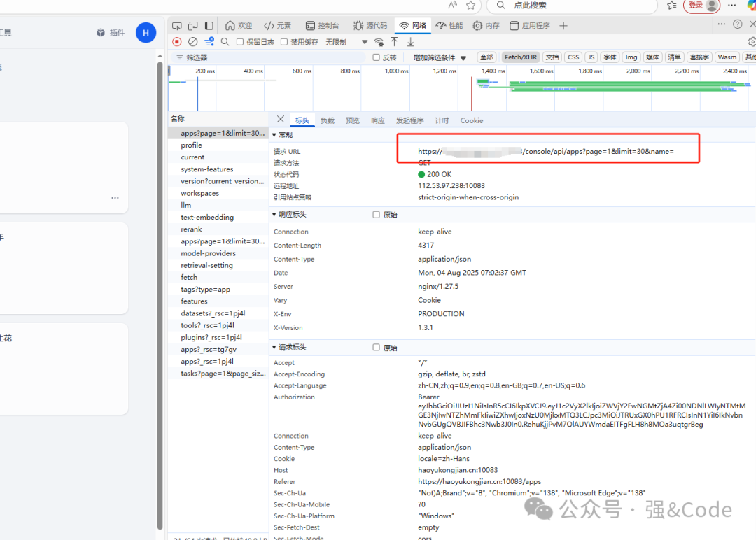Export HAR file download arrow
This screenshot has height=540, width=756.
point(410,42)
